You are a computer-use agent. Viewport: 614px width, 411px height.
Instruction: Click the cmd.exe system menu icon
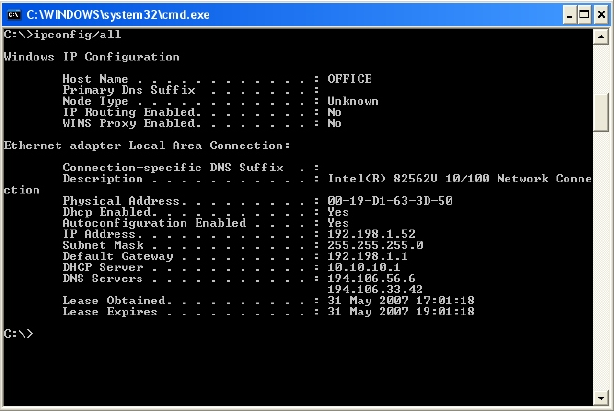14,15
